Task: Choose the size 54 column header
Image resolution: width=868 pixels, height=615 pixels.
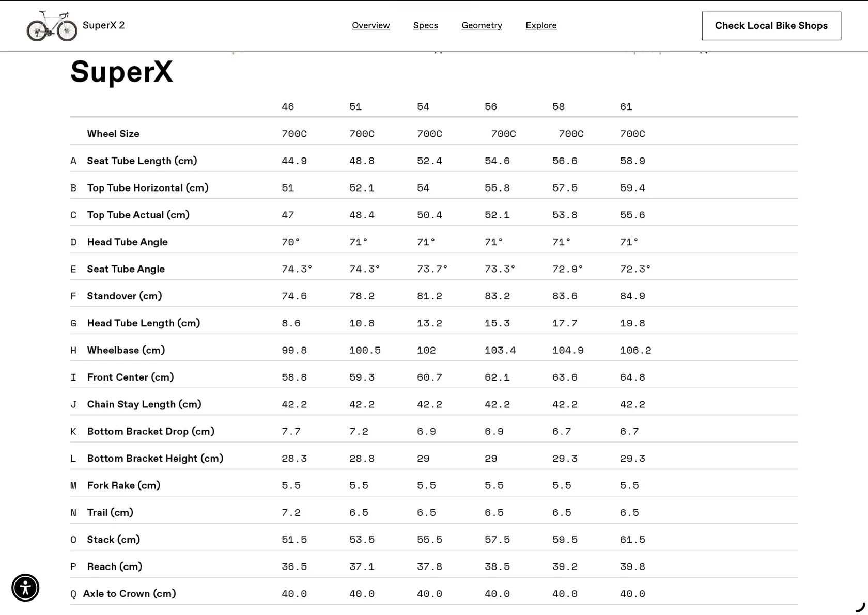Action: pos(423,107)
